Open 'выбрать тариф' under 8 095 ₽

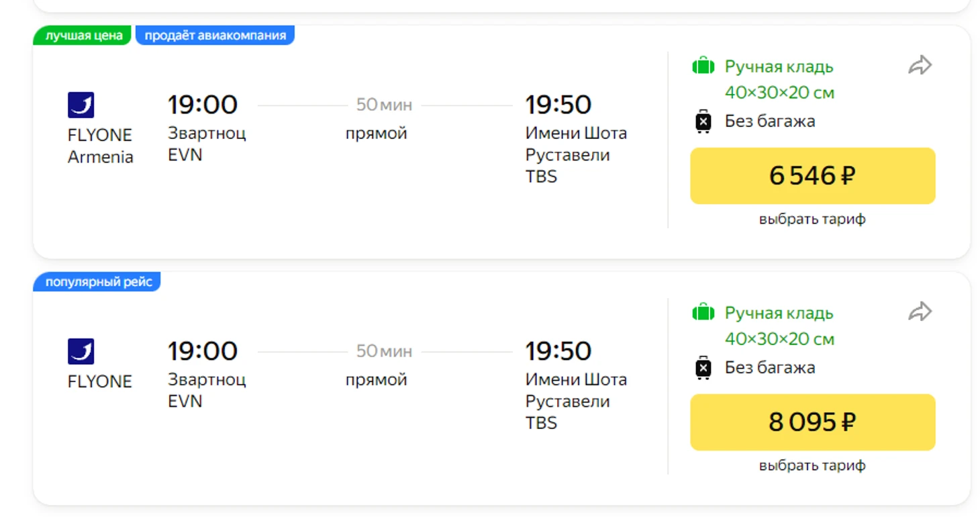point(812,465)
